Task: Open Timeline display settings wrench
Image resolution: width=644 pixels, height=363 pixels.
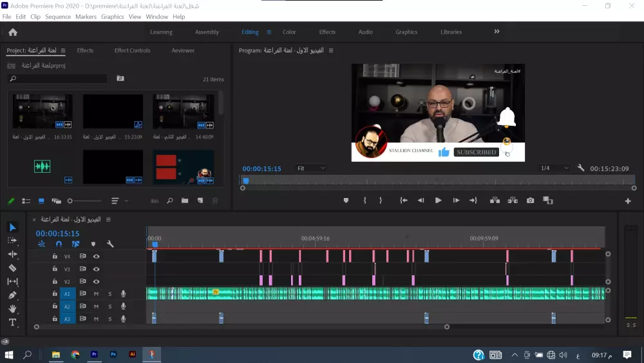Action: tap(110, 244)
